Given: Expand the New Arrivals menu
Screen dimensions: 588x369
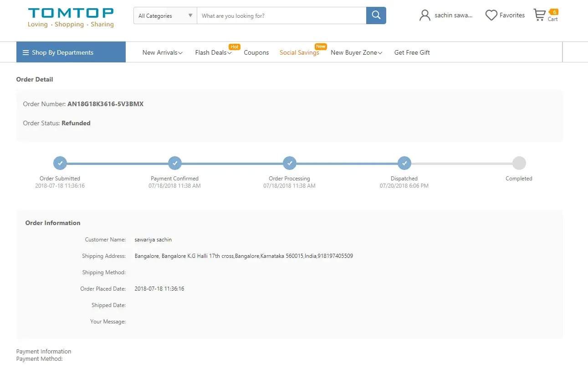Looking at the screenshot, I should [162, 52].
